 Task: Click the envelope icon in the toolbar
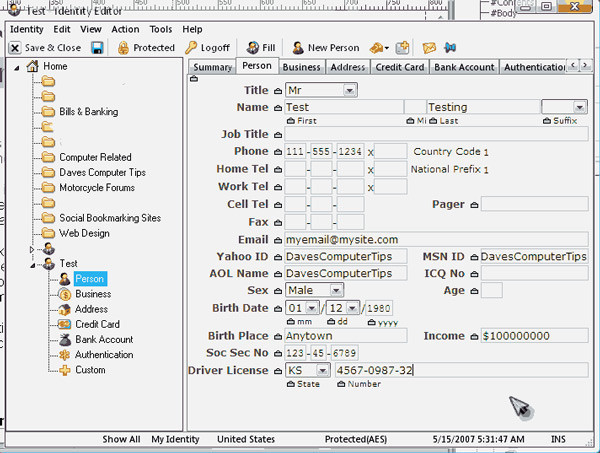tap(429, 48)
